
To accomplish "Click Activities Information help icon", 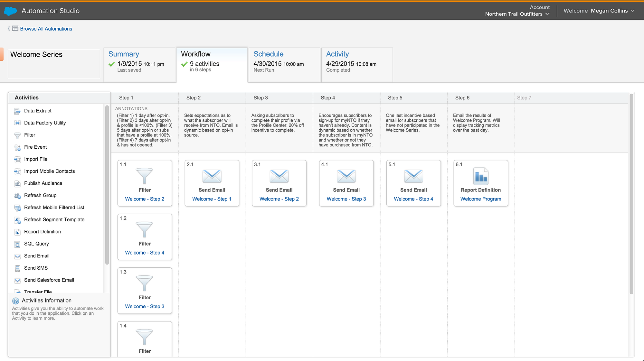I will (15, 301).
